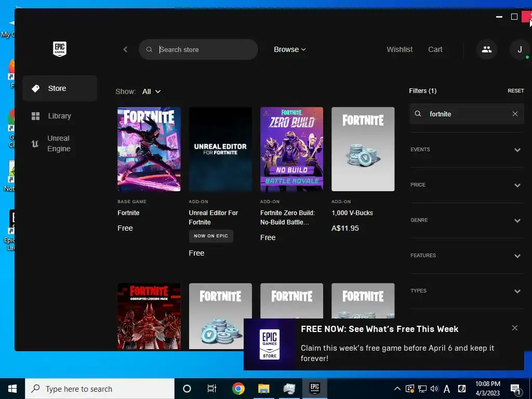The image size is (532, 399).
Task: Open the 1,000 V-Bucks title link
Action: [352, 212]
